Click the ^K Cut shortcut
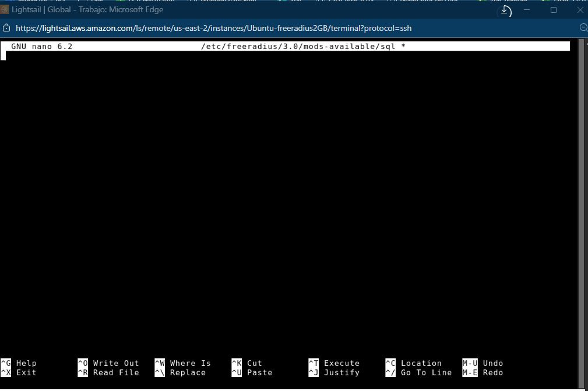Screen dimensions: 588x391 click(247, 363)
